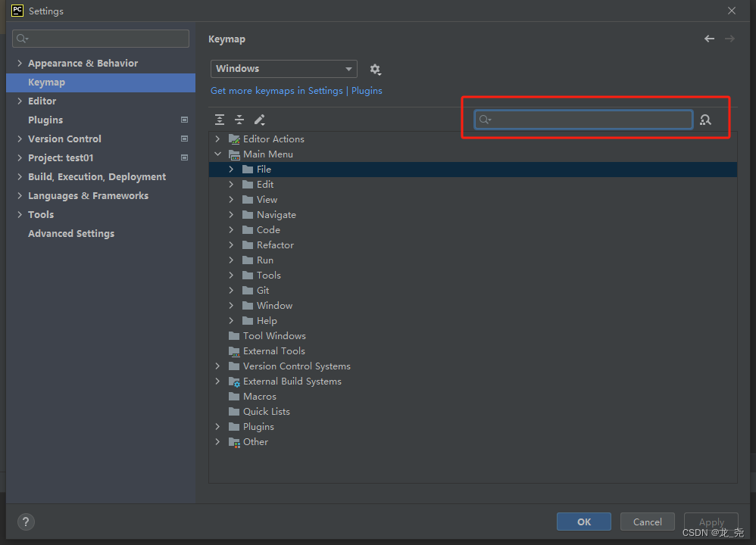Collapse the Main Menu tree node
Viewport: 756px width, 545px height.
218,154
